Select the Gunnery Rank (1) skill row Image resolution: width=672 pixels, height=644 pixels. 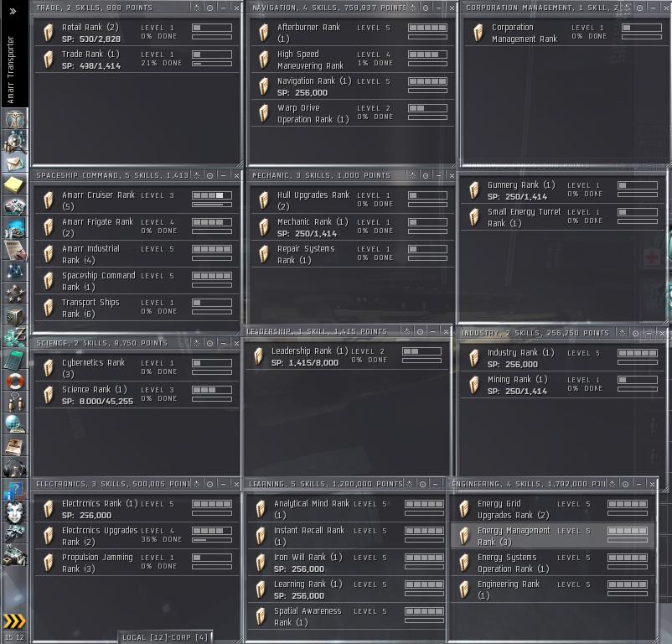coord(563,190)
